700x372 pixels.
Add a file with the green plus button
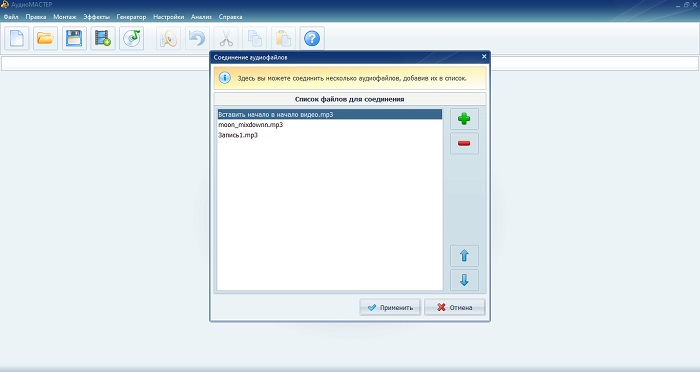click(x=464, y=119)
